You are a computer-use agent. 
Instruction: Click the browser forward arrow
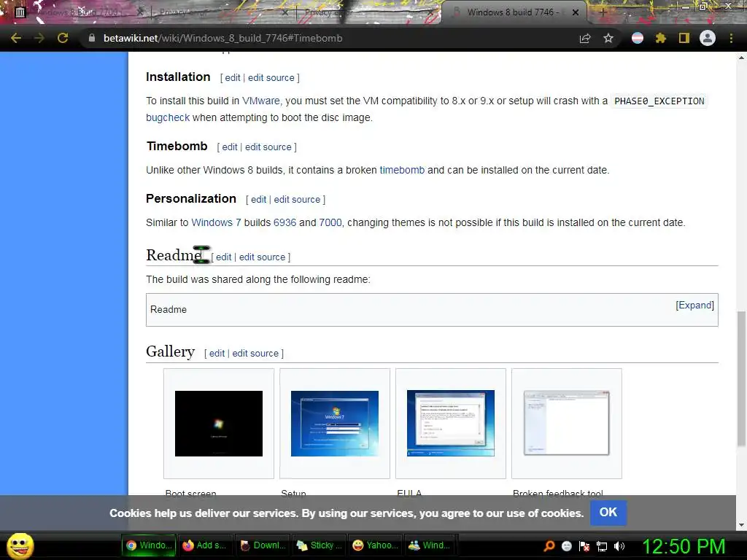click(39, 38)
